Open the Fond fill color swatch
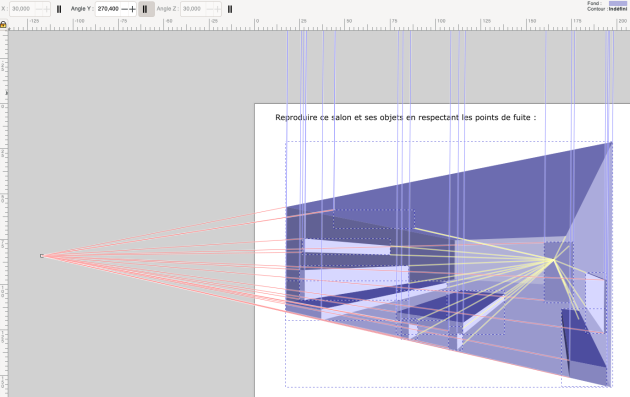Viewport: 630px width, 397px height. click(617, 3)
